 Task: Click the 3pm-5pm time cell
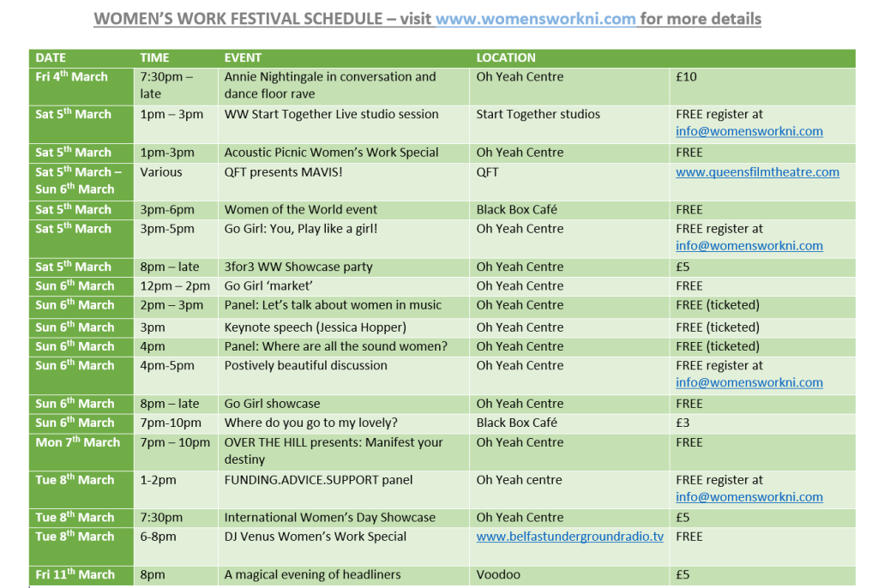[176, 238]
